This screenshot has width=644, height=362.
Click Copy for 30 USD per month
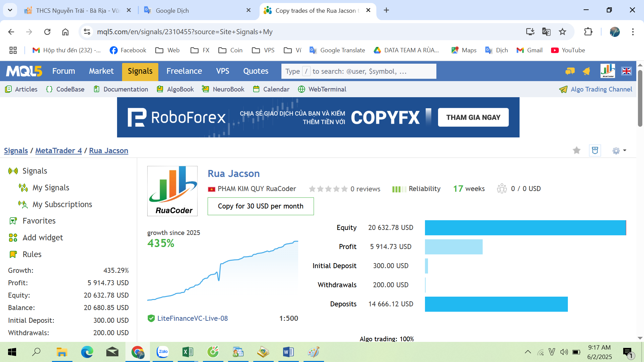tap(261, 206)
